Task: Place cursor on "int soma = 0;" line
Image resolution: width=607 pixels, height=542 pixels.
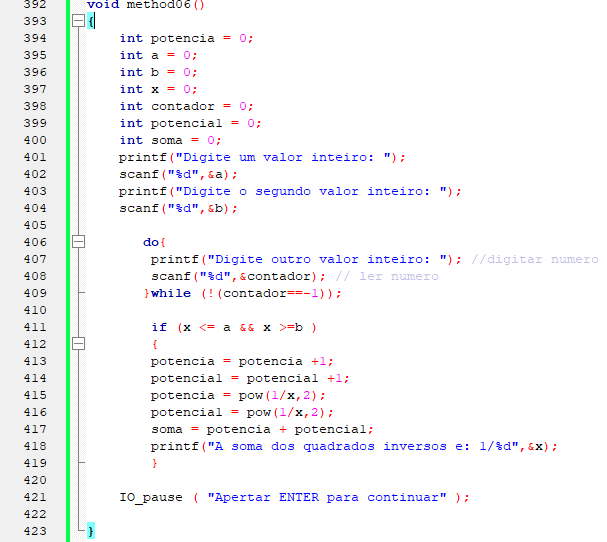Action: pyautogui.click(x=170, y=140)
